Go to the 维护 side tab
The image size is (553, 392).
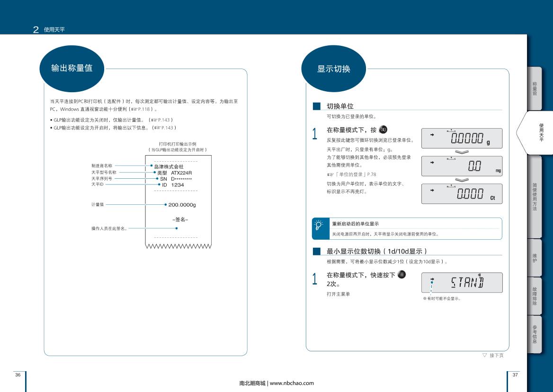click(535, 259)
